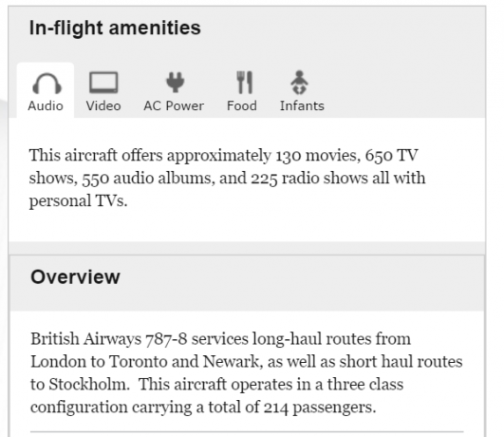This screenshot has height=437, width=504.
Task: Click the British Airways 787-8 overview paragraph
Action: point(247,373)
